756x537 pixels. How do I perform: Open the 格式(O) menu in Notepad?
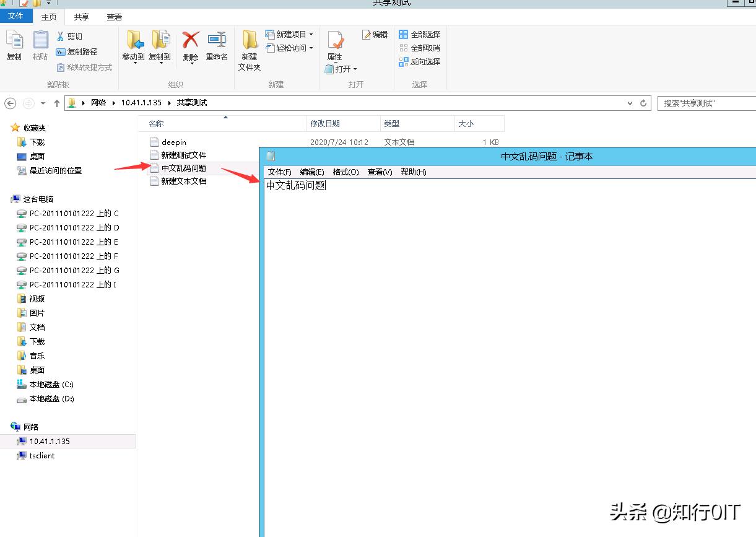[344, 172]
